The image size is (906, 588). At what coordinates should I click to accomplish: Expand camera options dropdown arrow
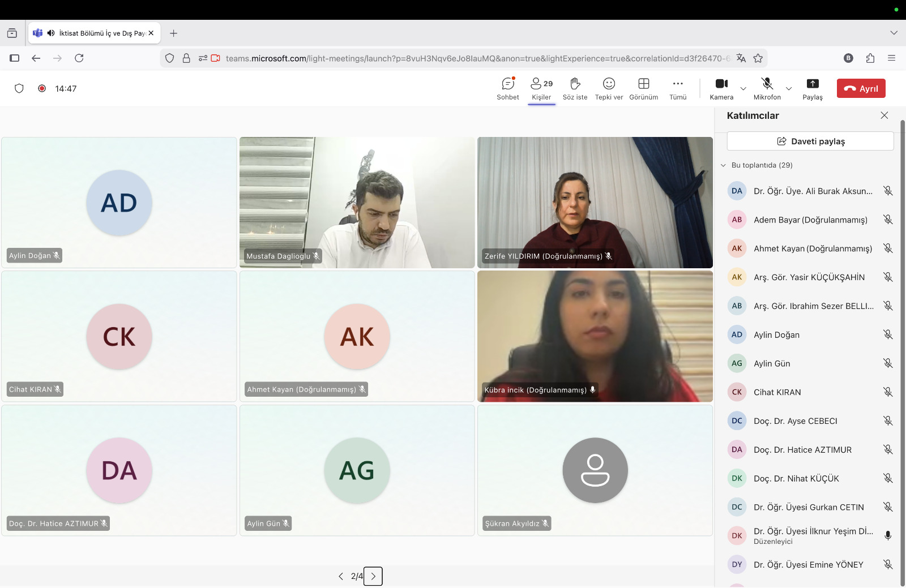pyautogui.click(x=743, y=89)
